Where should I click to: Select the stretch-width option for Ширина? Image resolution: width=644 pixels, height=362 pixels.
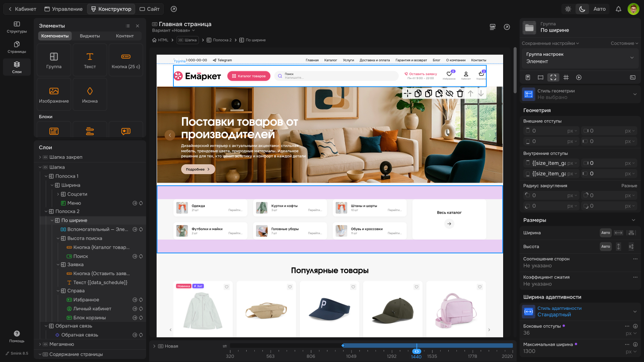(x=618, y=233)
